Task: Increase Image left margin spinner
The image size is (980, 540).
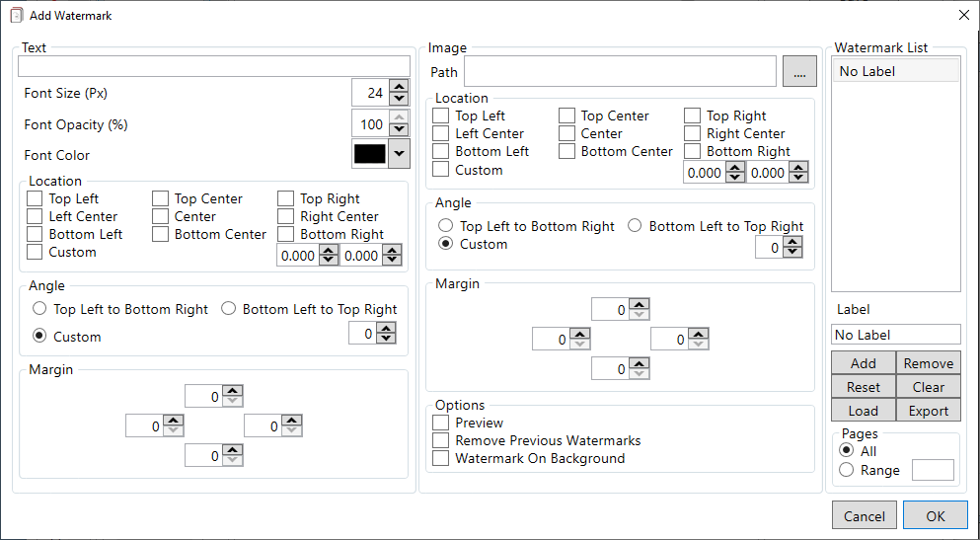Action: point(580,334)
